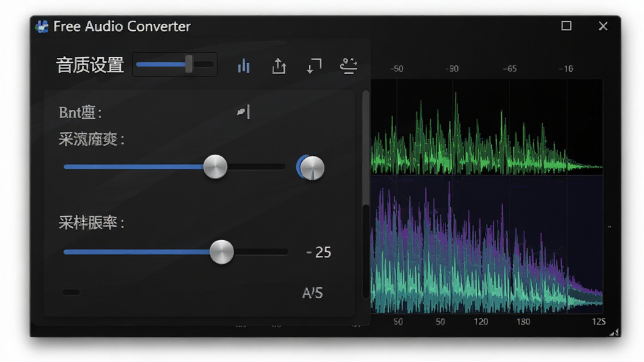Viewport: 644px width, 362px height.
Task: Click the -65 scale label above spectrum
Action: point(509,69)
